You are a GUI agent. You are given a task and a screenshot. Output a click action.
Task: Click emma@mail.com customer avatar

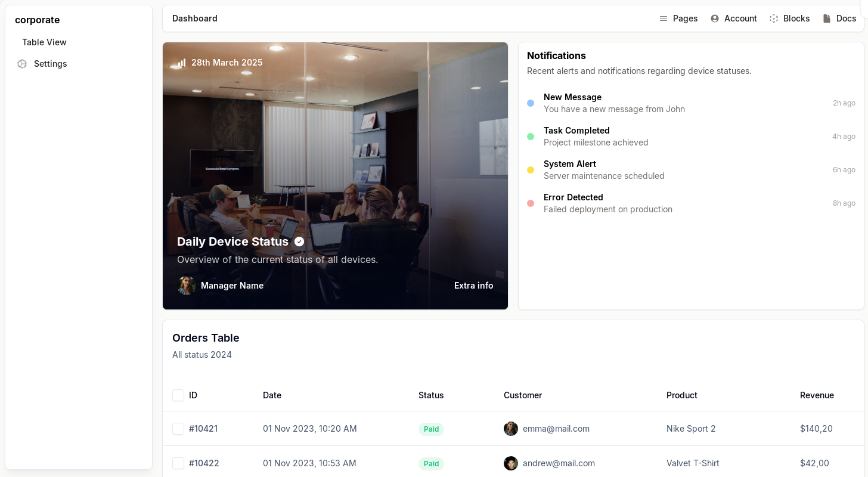click(511, 429)
